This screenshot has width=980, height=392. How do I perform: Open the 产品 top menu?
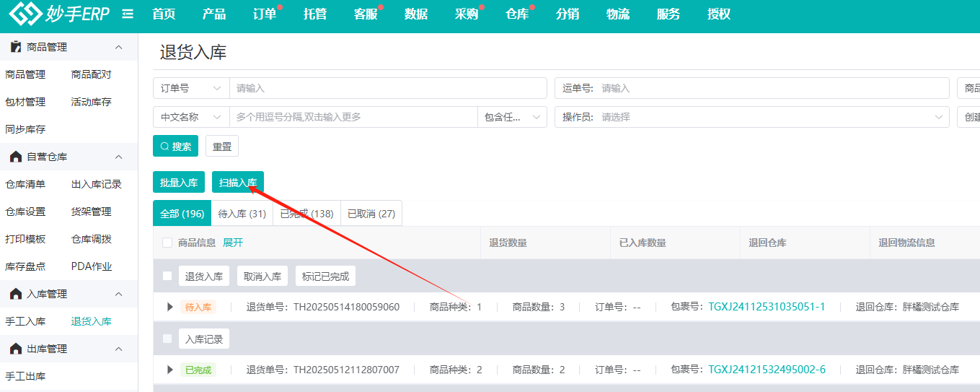pos(214,14)
